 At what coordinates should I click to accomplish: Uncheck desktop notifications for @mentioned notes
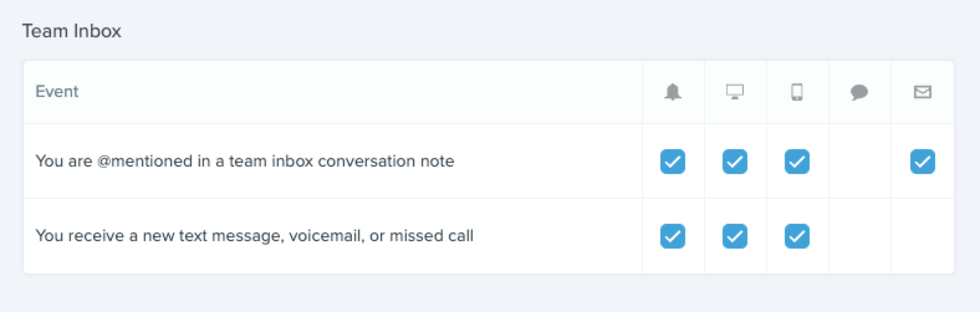pyautogui.click(x=735, y=162)
